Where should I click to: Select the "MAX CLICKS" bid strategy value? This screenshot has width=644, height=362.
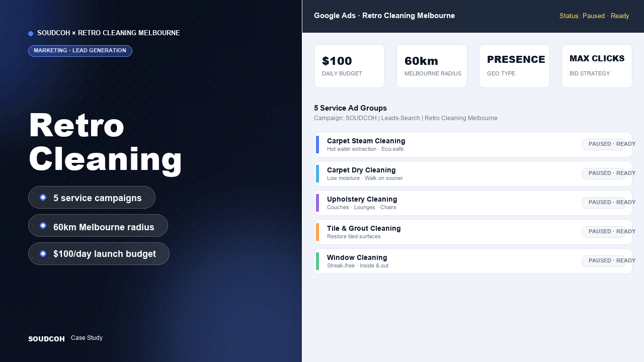(597, 59)
